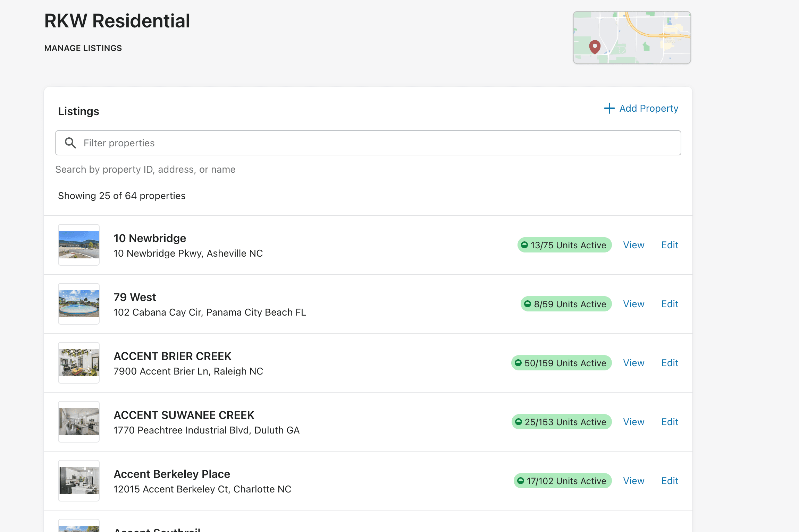This screenshot has height=532, width=799.
Task: Open the ACCENT BRIER CREEK thumbnail
Action: pos(79,363)
